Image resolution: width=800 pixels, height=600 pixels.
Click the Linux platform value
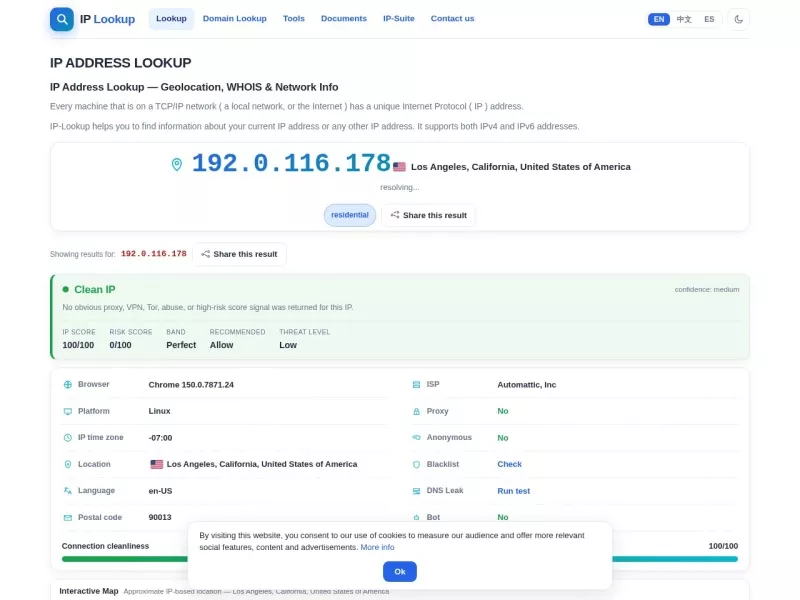(x=159, y=411)
